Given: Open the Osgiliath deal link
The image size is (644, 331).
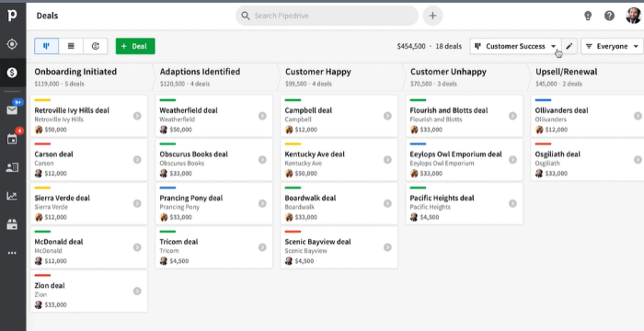Looking at the screenshot, I should point(558,154).
